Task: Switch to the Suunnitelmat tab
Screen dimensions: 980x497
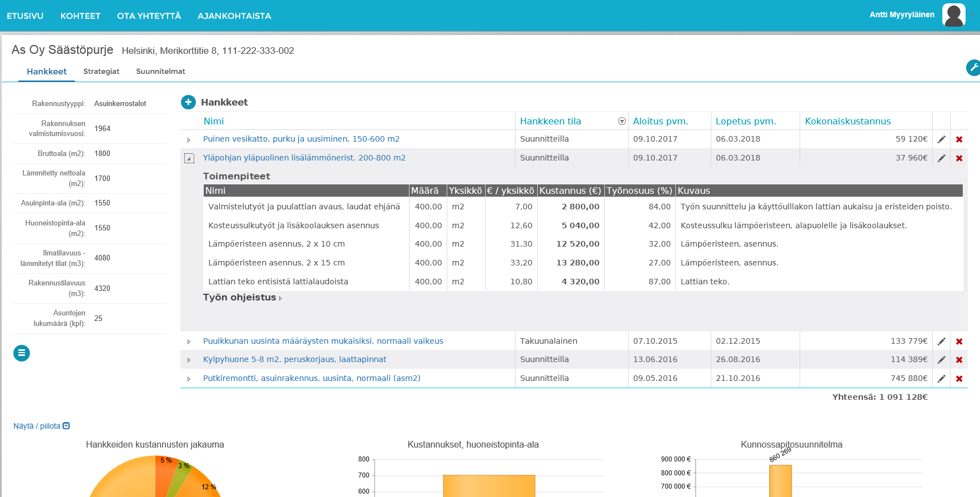Action: pyautogui.click(x=161, y=72)
